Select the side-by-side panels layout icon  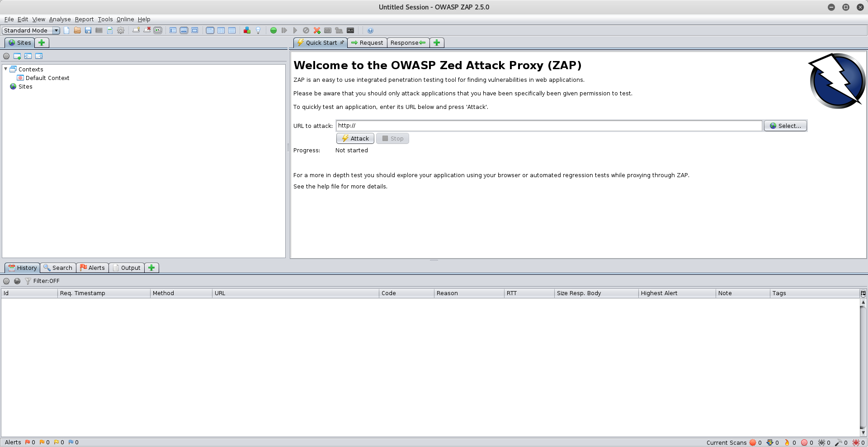(x=221, y=30)
